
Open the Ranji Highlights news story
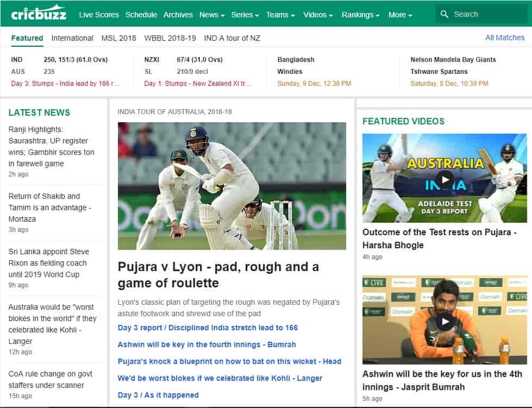[x=51, y=147]
